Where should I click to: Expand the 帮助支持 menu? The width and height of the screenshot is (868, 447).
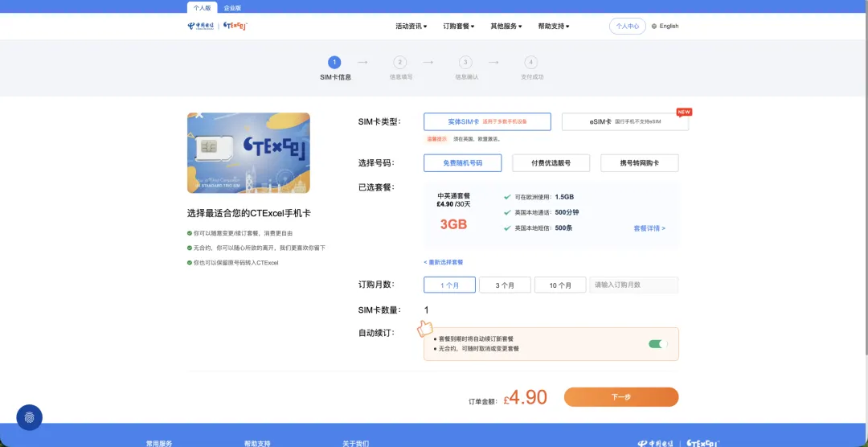[x=554, y=26]
